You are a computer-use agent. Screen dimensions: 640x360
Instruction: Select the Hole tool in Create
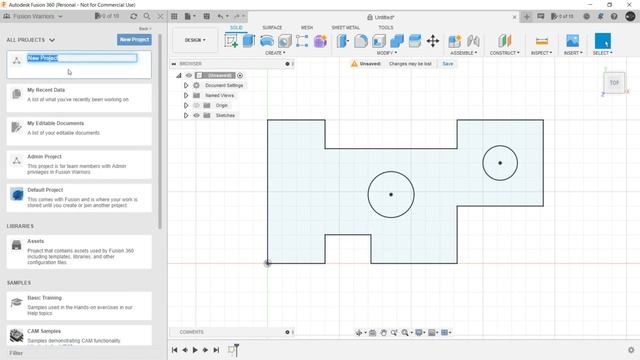285,41
